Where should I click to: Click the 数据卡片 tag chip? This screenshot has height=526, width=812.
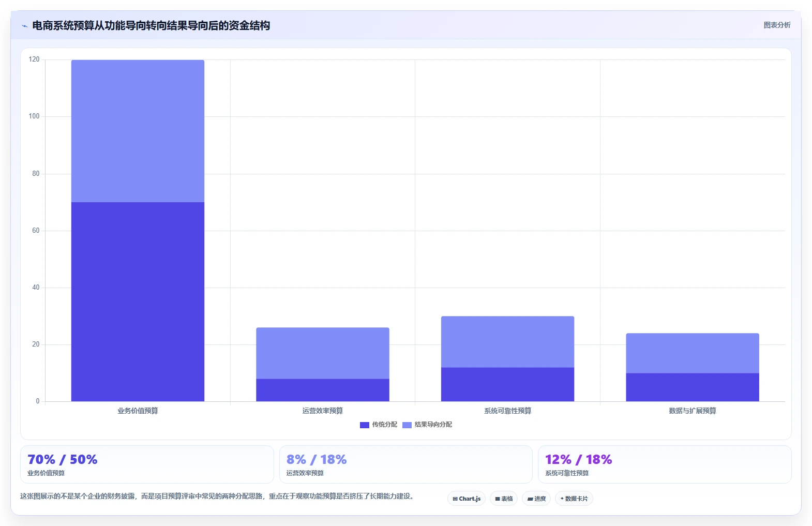[574, 499]
